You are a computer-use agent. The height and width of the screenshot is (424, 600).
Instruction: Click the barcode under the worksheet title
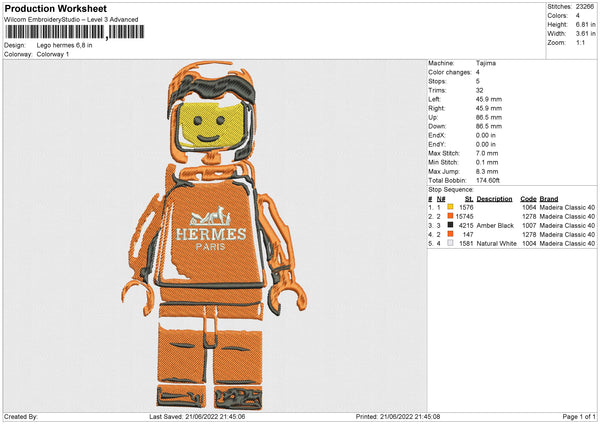(x=75, y=32)
